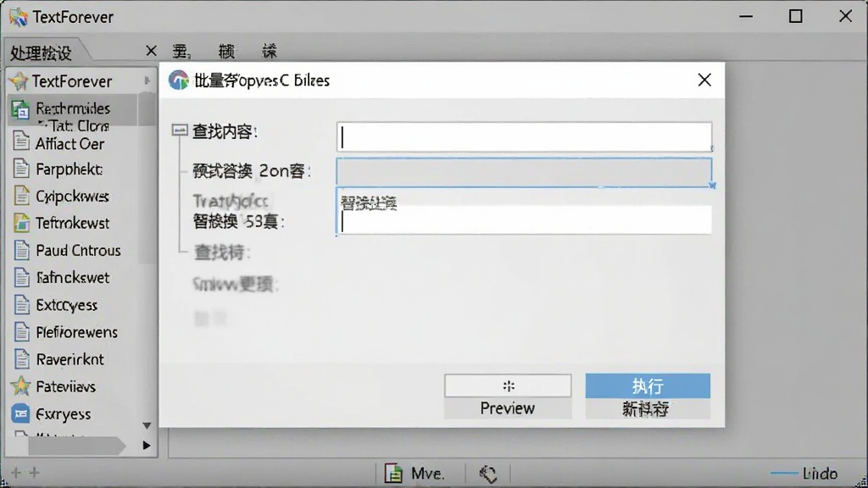Click the star icon next to Pateviiavs

20,385
